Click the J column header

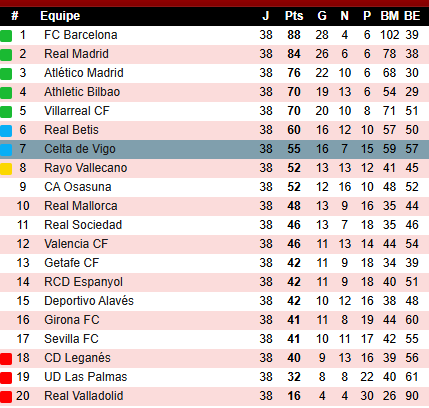(x=266, y=16)
